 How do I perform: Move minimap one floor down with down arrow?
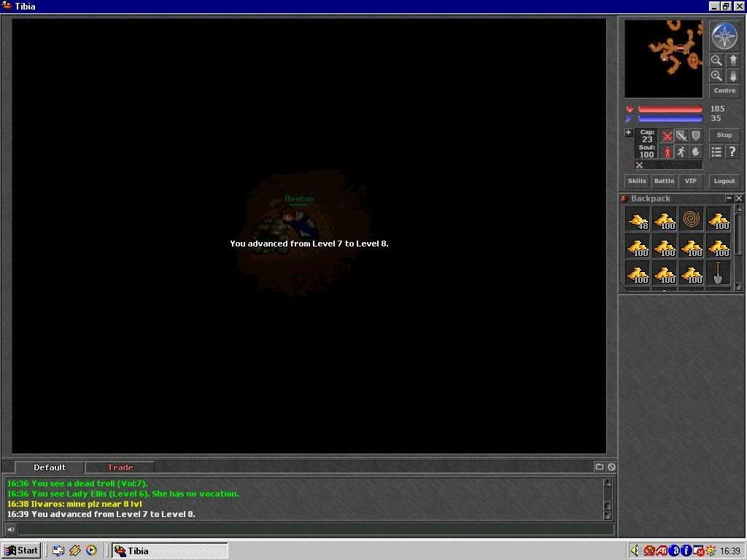[x=732, y=76]
